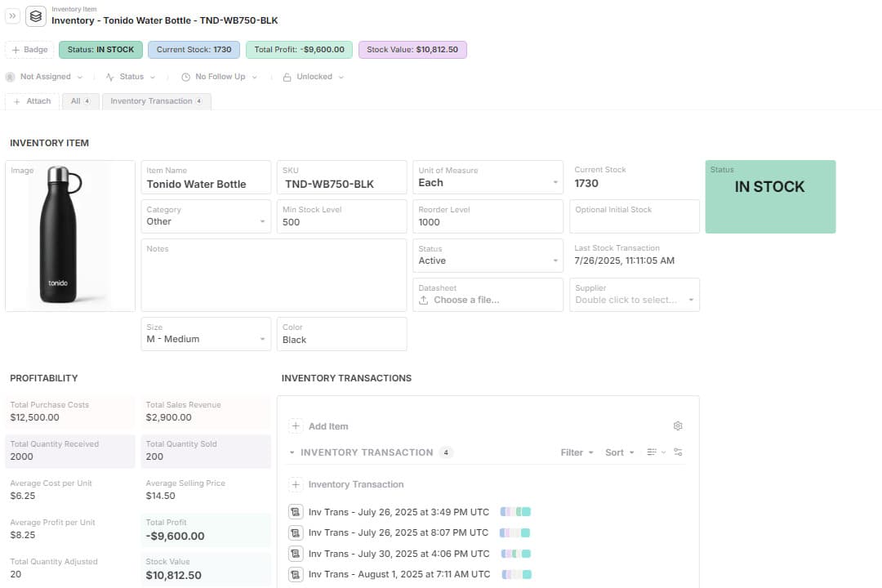This screenshot has width=882, height=588.
Task: Open the July 26 3:49 PM transaction icon
Action: click(x=296, y=512)
